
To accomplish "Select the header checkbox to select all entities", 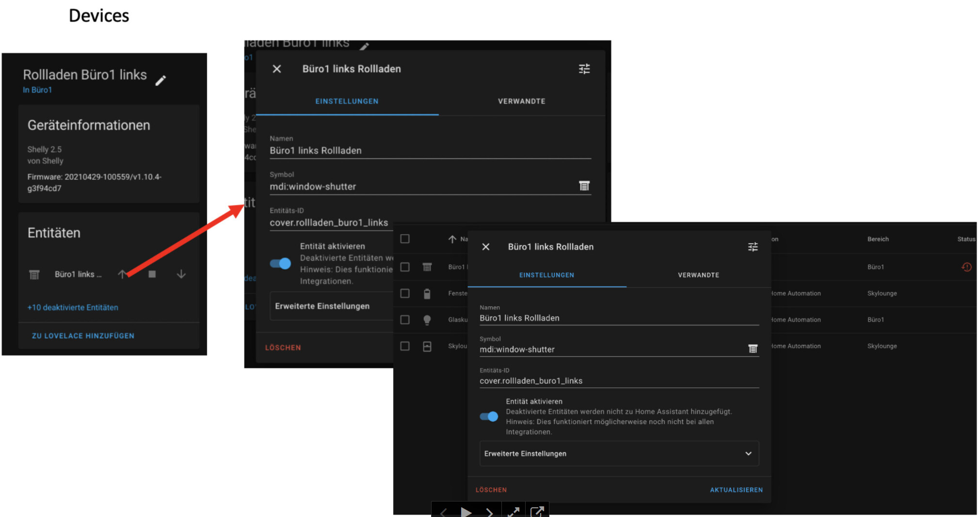I will point(405,239).
